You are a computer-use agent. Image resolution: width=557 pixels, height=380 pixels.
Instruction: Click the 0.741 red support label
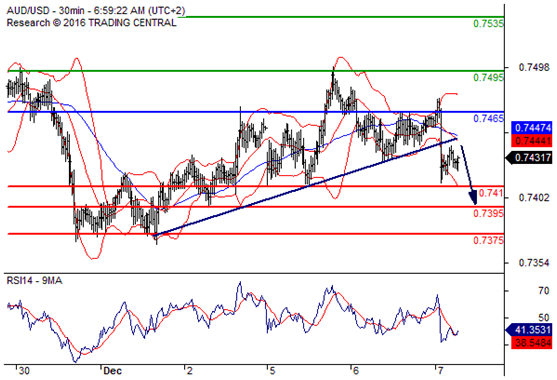[491, 194]
